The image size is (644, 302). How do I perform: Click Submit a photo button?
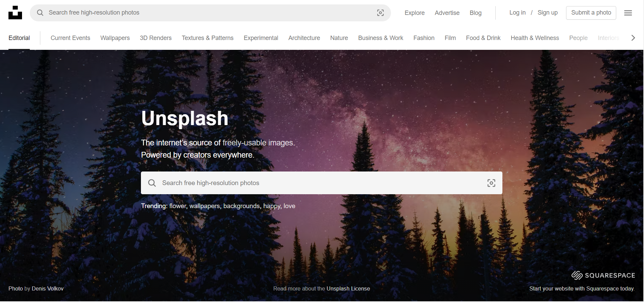(x=591, y=13)
